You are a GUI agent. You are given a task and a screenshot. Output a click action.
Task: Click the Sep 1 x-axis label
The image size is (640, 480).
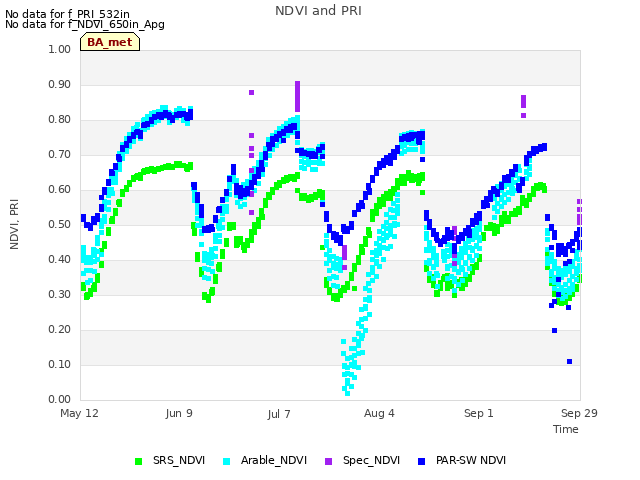[479, 413]
